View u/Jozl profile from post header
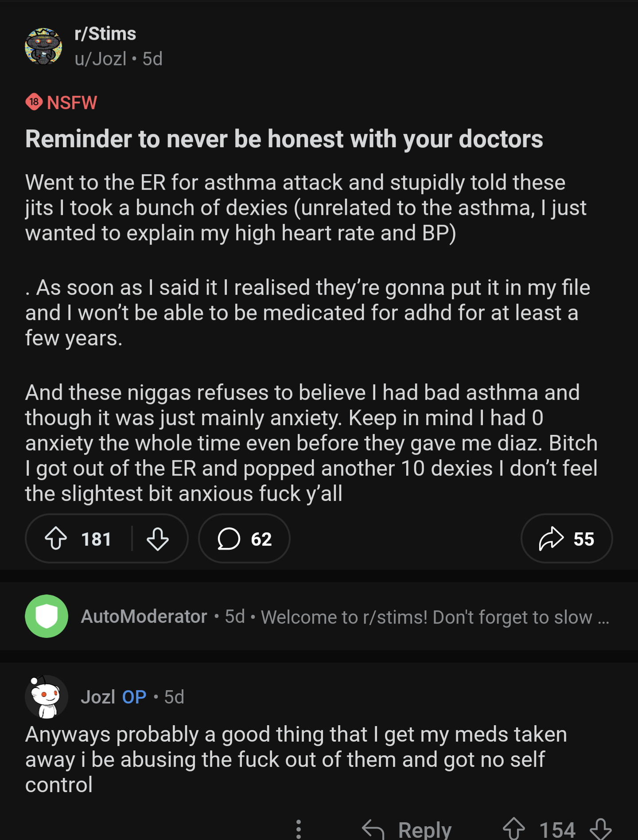The height and width of the screenshot is (840, 638). (101, 59)
